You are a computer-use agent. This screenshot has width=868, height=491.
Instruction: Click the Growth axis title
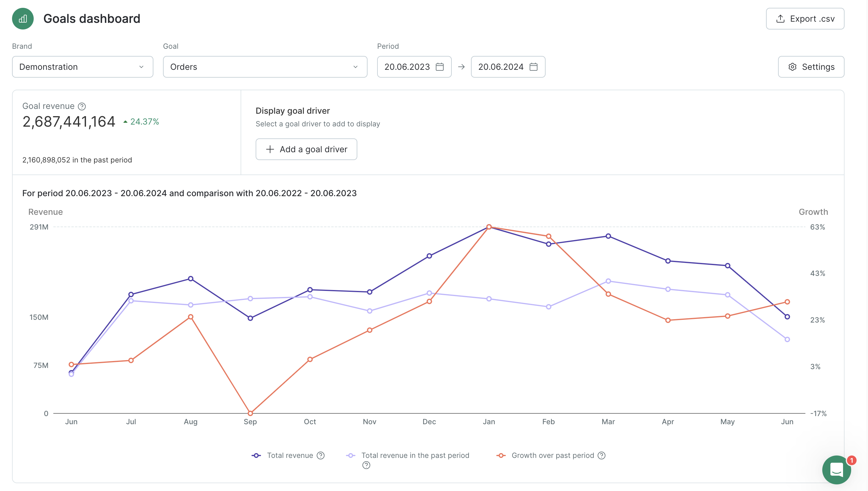tap(813, 212)
